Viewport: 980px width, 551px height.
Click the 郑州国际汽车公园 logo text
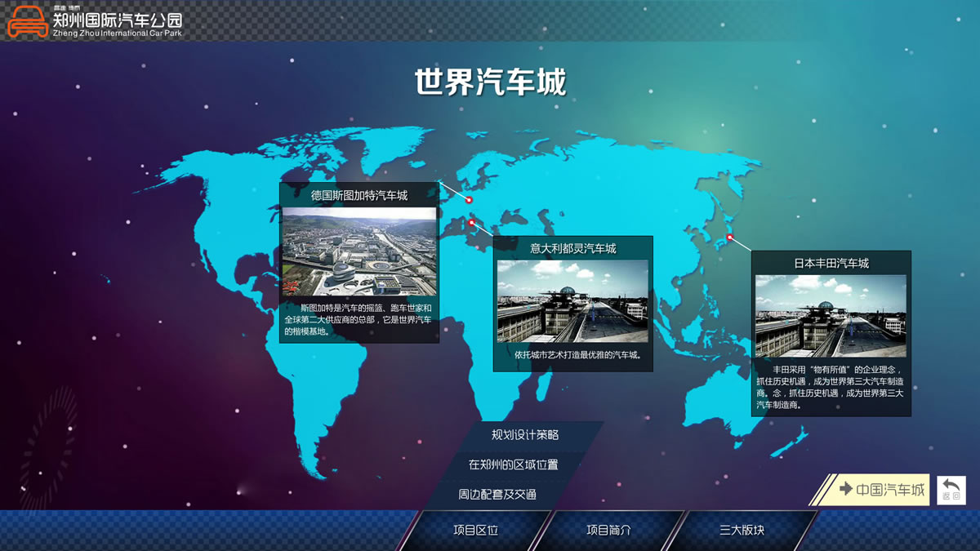[x=118, y=20]
